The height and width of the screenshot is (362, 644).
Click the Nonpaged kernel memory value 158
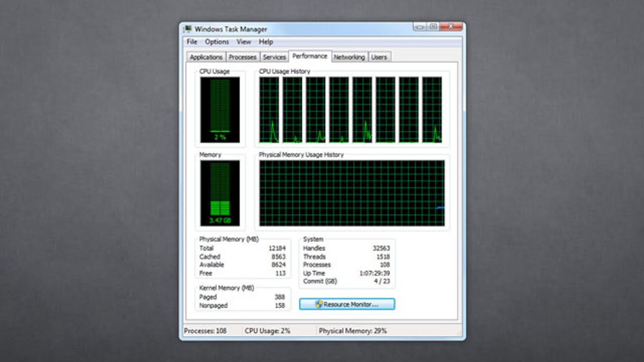pyautogui.click(x=280, y=306)
